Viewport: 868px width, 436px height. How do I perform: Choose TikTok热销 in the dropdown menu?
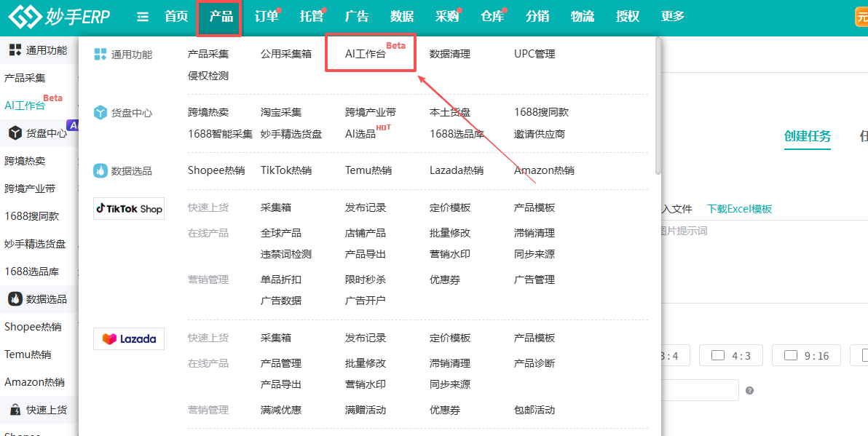click(286, 170)
